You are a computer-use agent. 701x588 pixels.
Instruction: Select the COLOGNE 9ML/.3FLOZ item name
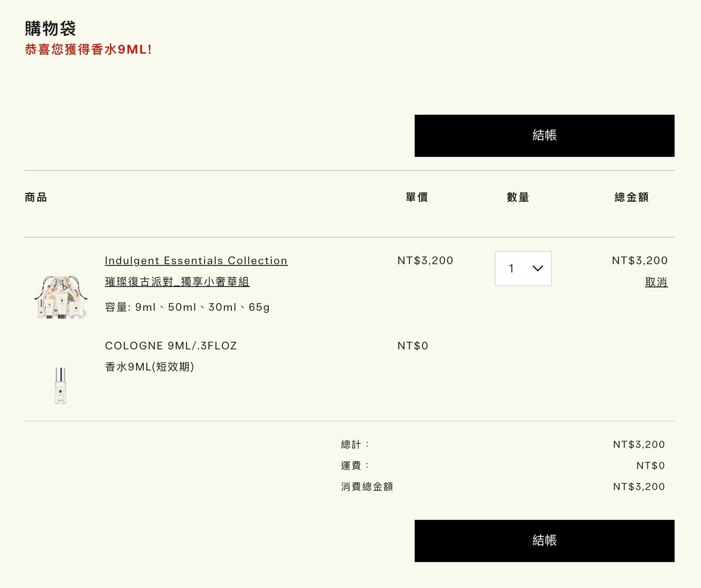tap(171, 346)
